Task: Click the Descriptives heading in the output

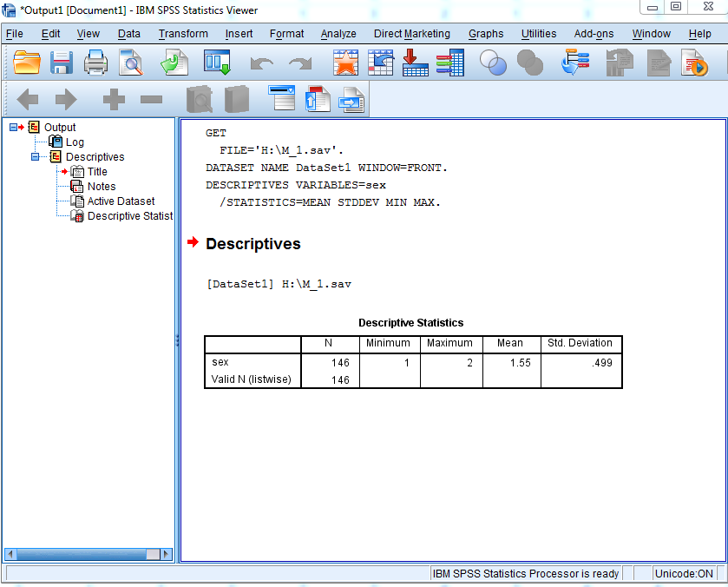Action: pyautogui.click(x=253, y=244)
